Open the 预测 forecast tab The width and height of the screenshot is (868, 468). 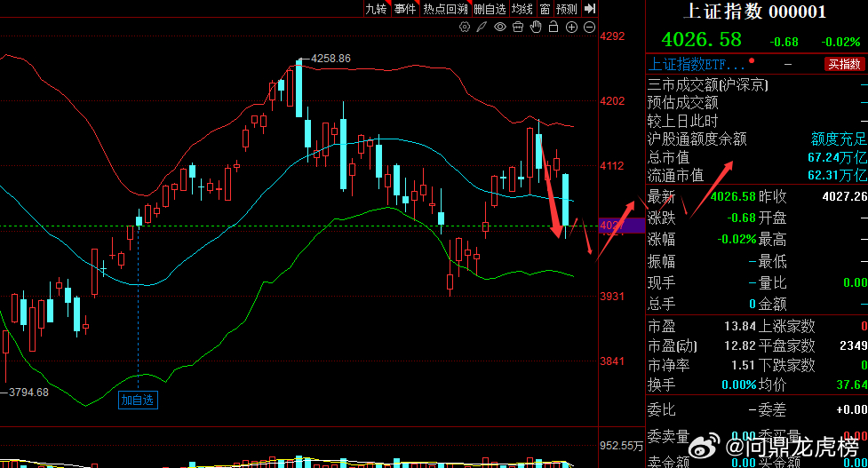point(567,9)
